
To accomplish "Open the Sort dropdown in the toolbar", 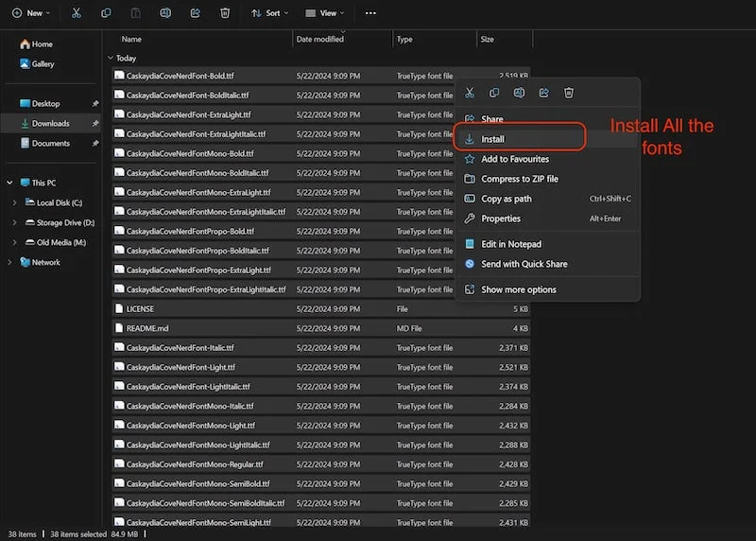I will (269, 13).
